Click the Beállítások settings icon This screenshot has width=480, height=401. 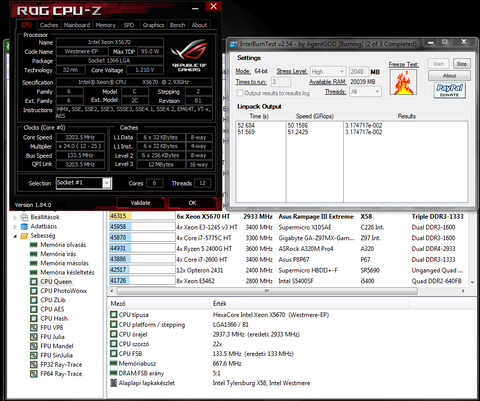point(24,217)
